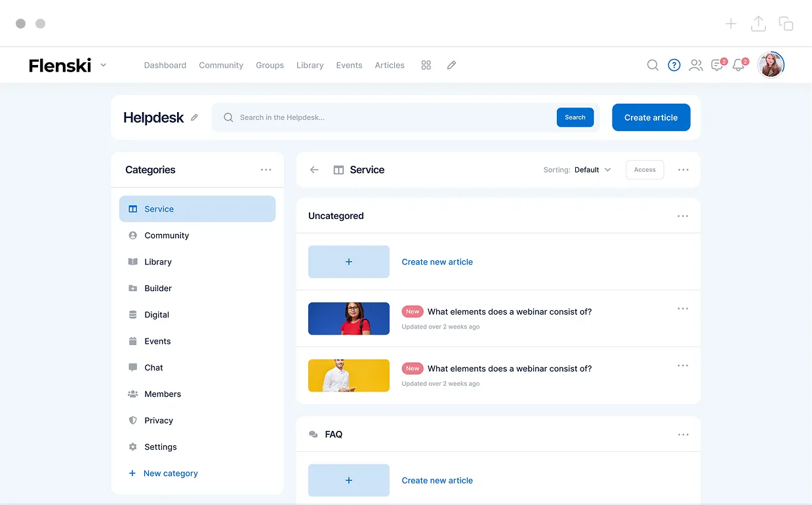Click the pencil edit icon beside Articles
The image size is (812, 505).
451,65
